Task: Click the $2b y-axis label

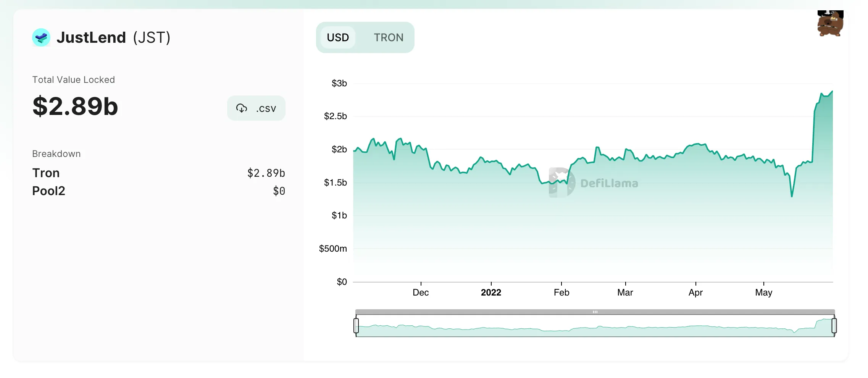Action: coord(339,149)
